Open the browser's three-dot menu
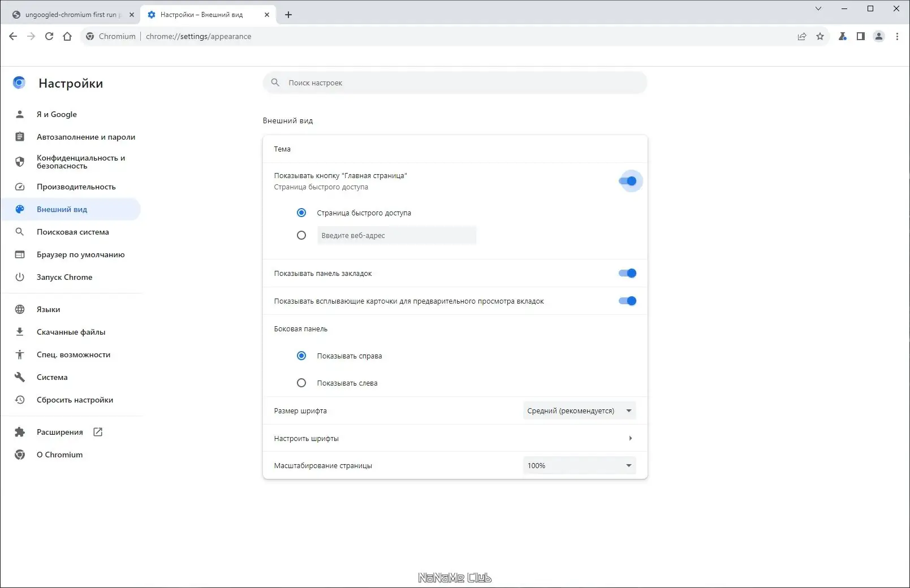The image size is (910, 588). tap(897, 36)
